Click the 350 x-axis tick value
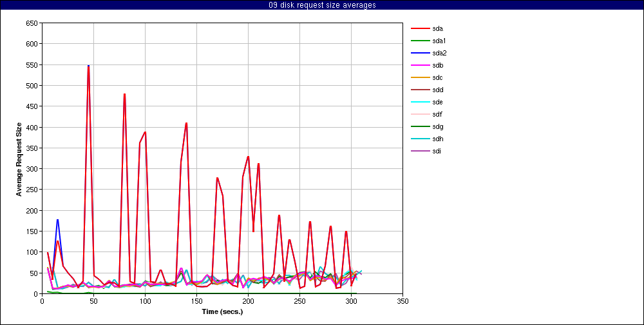 (x=403, y=301)
